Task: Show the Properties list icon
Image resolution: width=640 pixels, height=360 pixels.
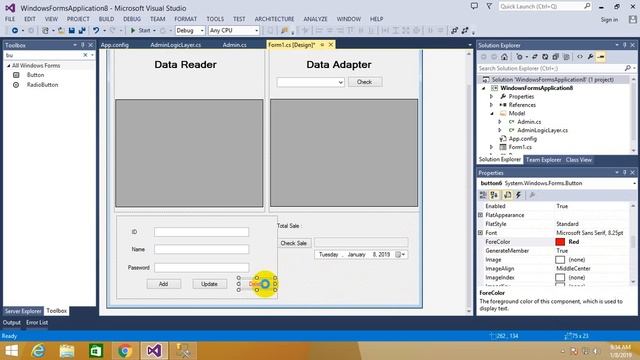Action: tap(507, 195)
